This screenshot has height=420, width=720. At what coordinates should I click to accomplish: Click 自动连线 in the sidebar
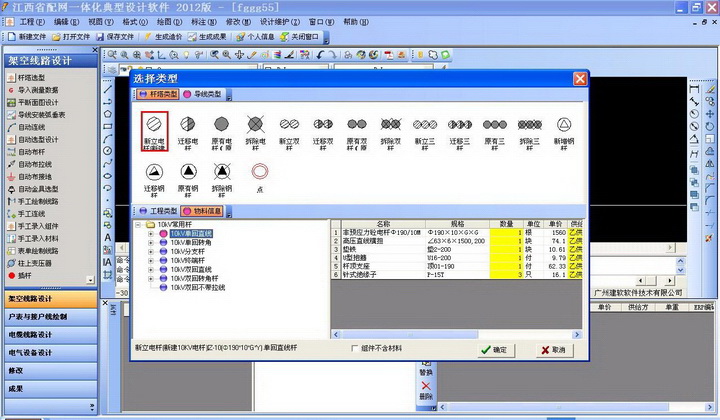point(27,127)
